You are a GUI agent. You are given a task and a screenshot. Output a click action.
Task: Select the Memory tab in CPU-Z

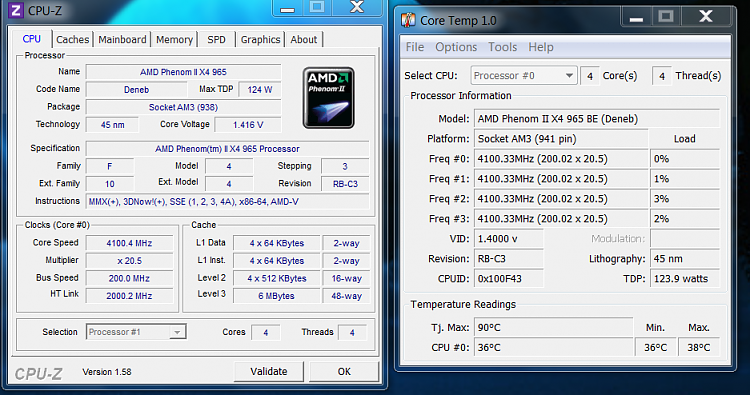174,40
